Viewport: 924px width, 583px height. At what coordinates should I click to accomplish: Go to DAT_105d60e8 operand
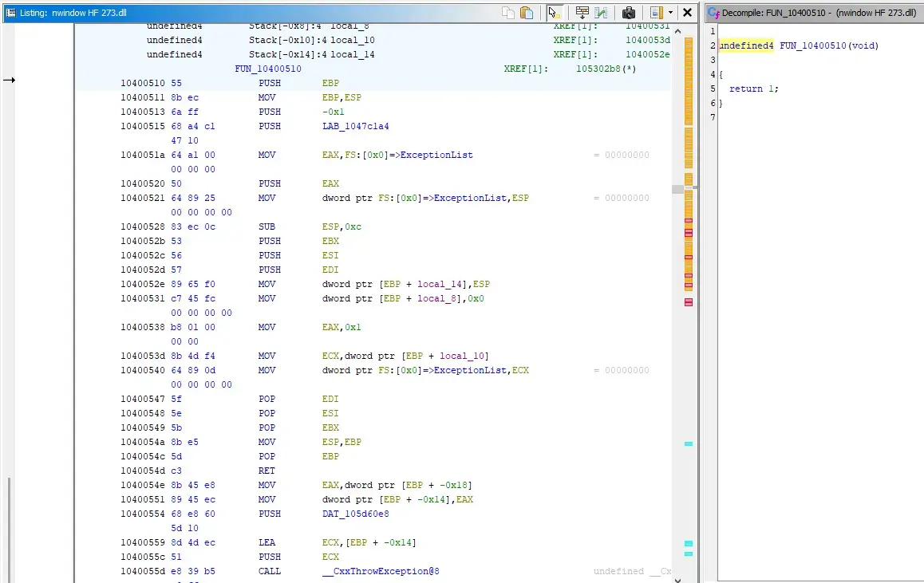tap(355, 514)
